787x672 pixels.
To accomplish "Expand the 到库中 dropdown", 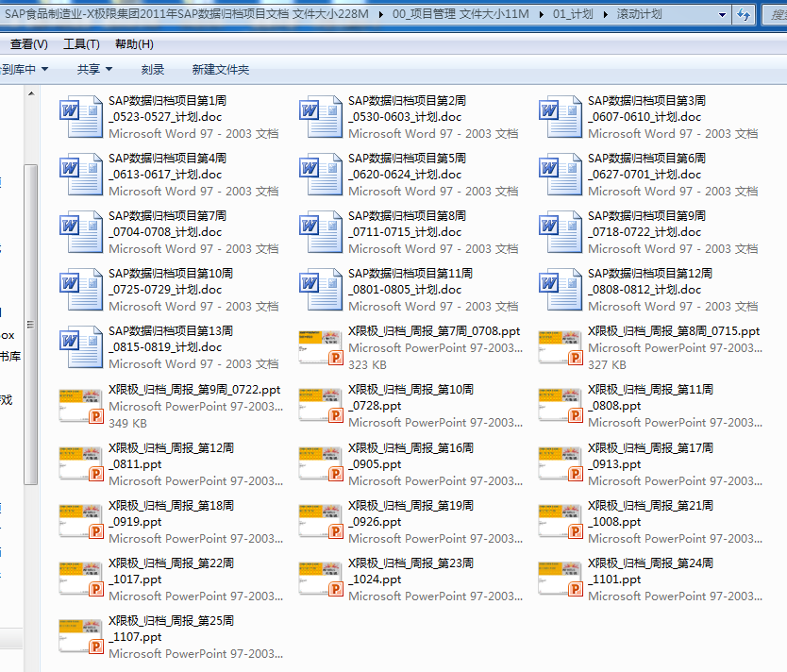I will tap(25, 69).
